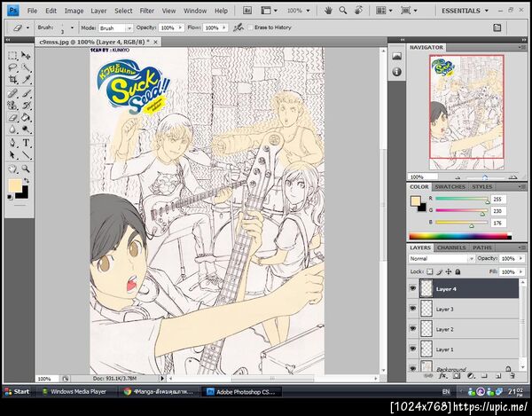This screenshot has height=416, width=532.
Task: Check the Erase to History checkbox
Action: (250, 27)
